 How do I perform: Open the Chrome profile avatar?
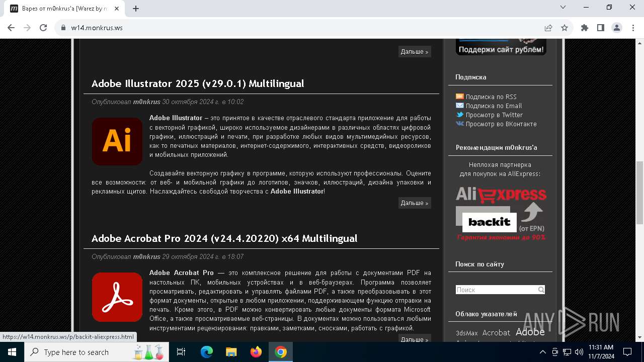(x=617, y=28)
